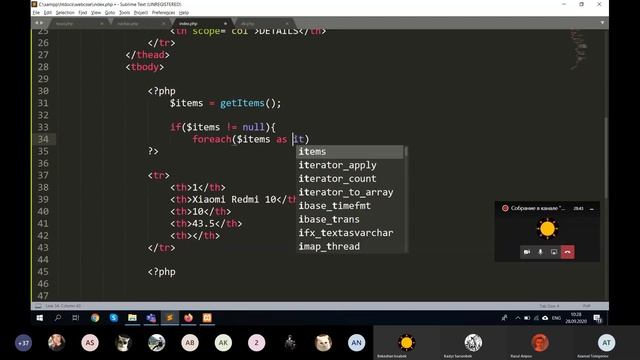This screenshot has width=640, height=360.
Task: Click the ENG language indicator
Action: click(556, 318)
